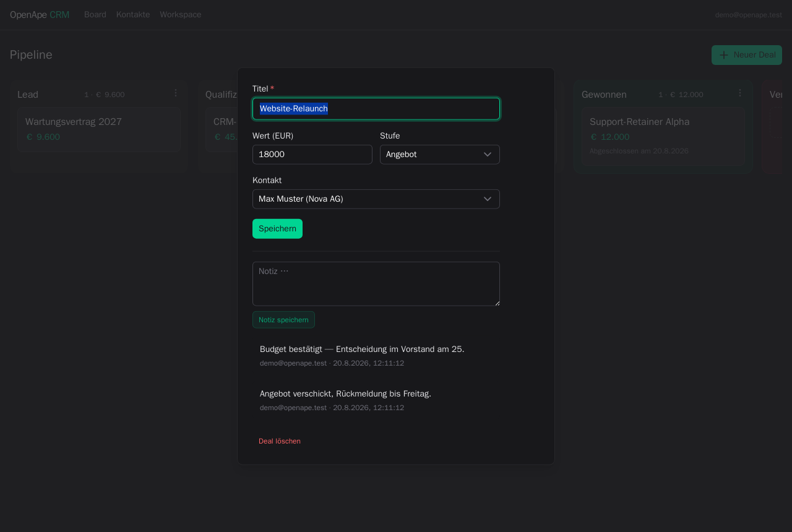Click the Notiz speichern button
This screenshot has width=792, height=532.
283,320
